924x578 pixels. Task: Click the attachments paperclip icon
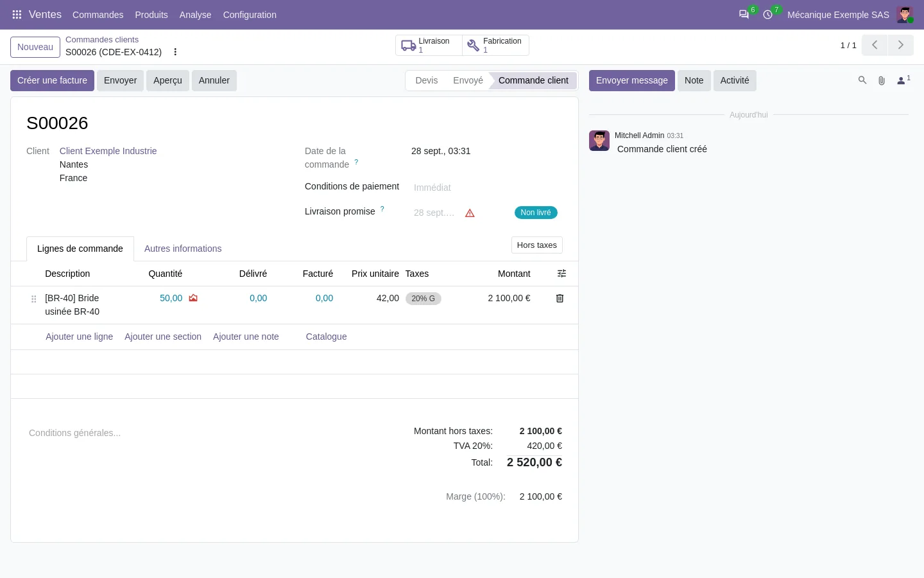coord(882,80)
